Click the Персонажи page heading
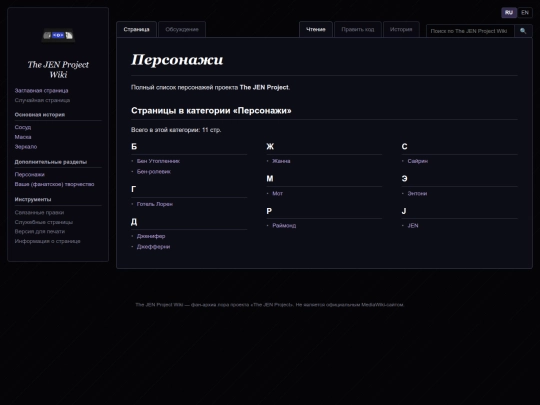This screenshot has height=405, width=540. [x=177, y=60]
